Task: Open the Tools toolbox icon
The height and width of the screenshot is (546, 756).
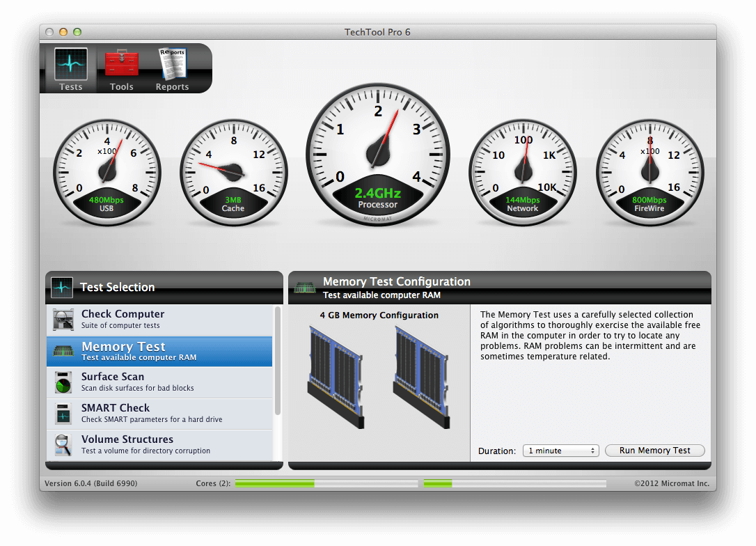Action: (x=122, y=63)
